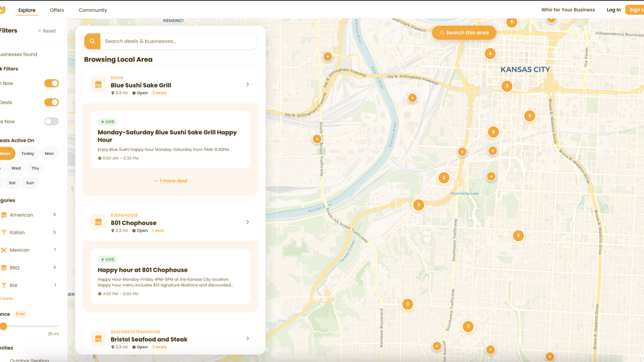Select the Today day chip

pos(28,154)
